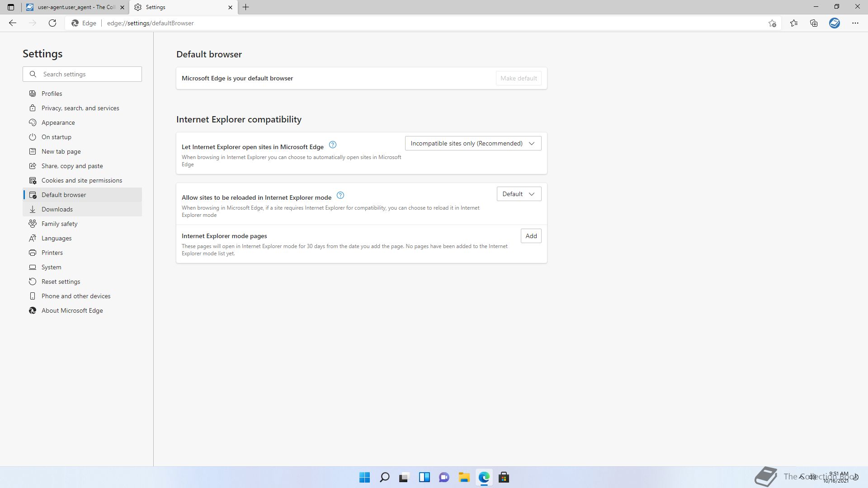Viewport: 868px width, 488px height.
Task: Open Profiles settings
Action: click(x=82, y=94)
